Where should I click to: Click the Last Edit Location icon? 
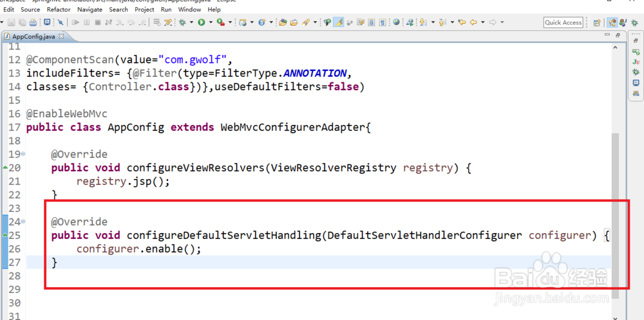[x=462, y=23]
